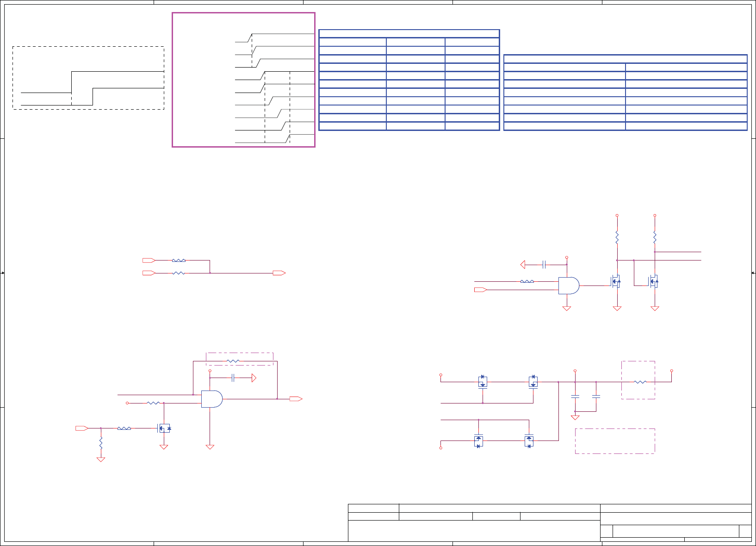Select the AND gate with the feedback resistor loop
This screenshot has width=756, height=546.
(212, 399)
